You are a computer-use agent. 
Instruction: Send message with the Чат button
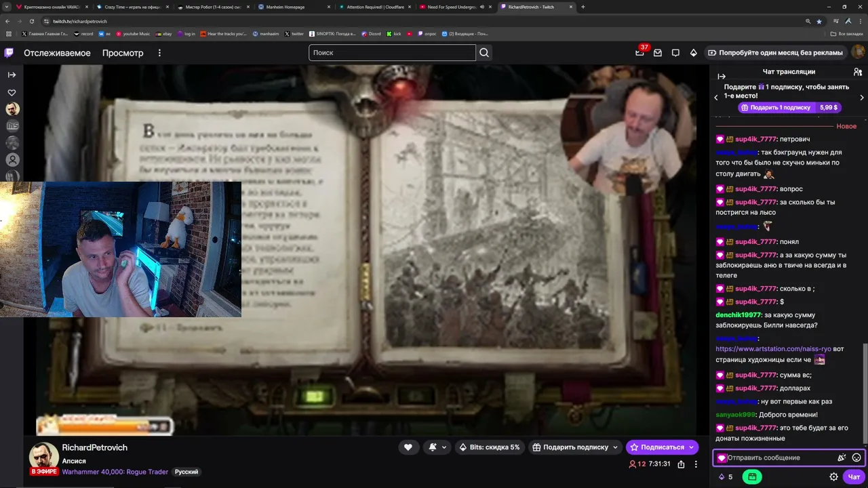[854, 477]
